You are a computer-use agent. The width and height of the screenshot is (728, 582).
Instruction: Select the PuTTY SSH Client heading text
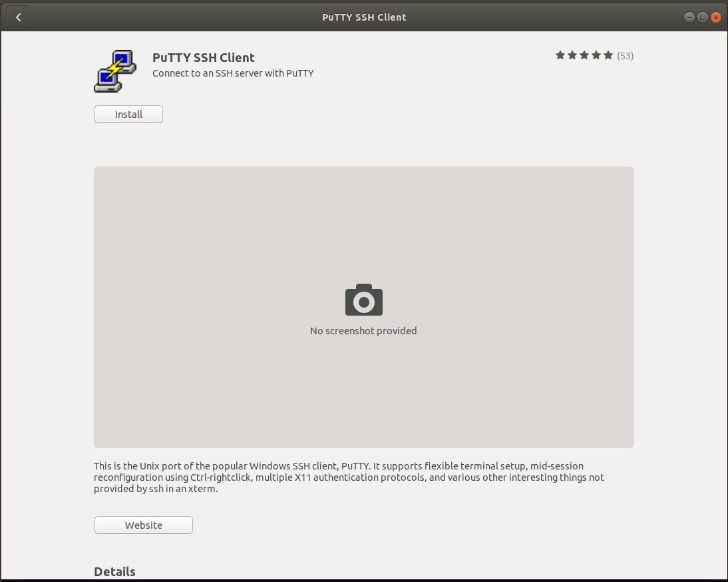coord(204,57)
